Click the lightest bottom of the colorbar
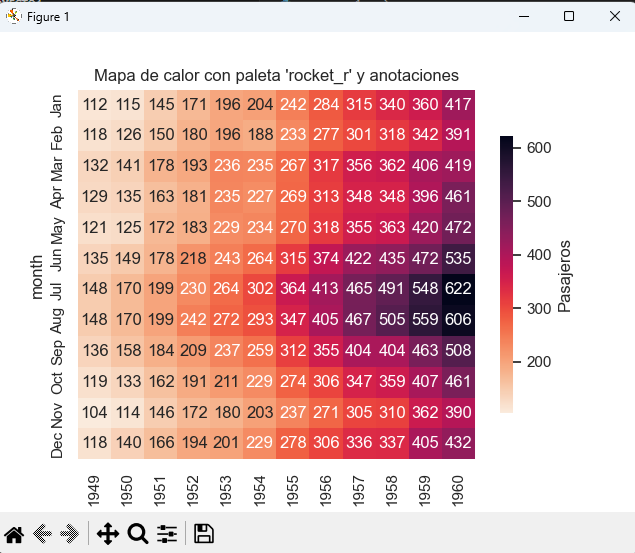The height and width of the screenshot is (553, 635). coord(507,406)
